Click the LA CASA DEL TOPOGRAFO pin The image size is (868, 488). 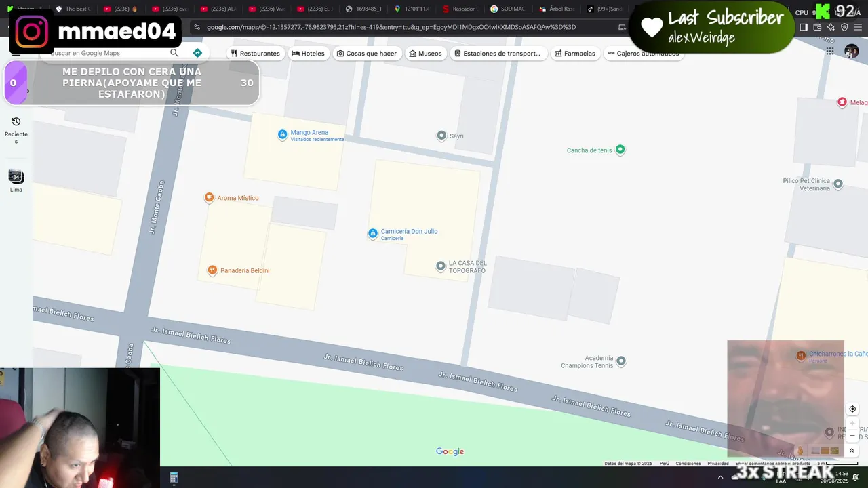(441, 266)
